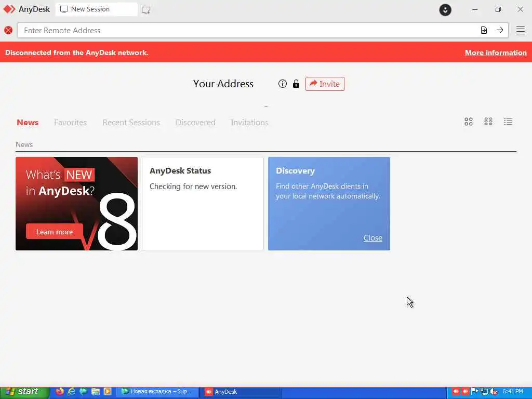The width and height of the screenshot is (532, 399).
Task: Open the What's NEW in AnyDesk card
Action: pyautogui.click(x=77, y=204)
